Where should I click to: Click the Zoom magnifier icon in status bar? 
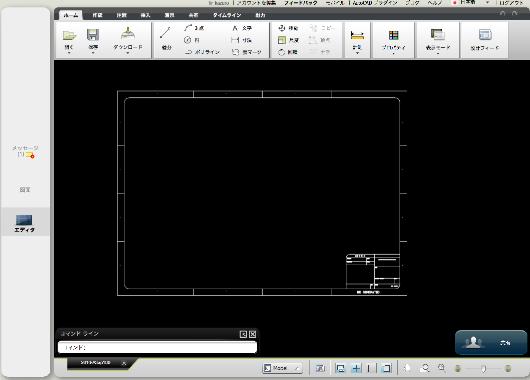click(x=425, y=368)
